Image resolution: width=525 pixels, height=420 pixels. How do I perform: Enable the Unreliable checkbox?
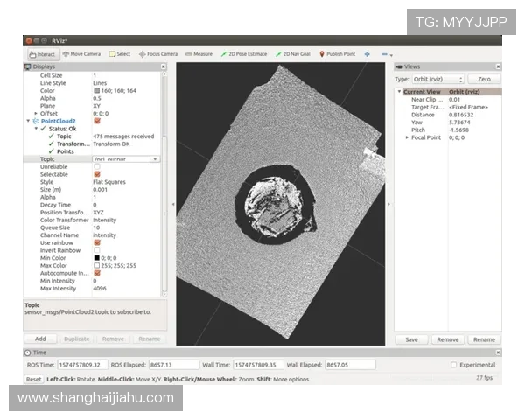coord(97,166)
